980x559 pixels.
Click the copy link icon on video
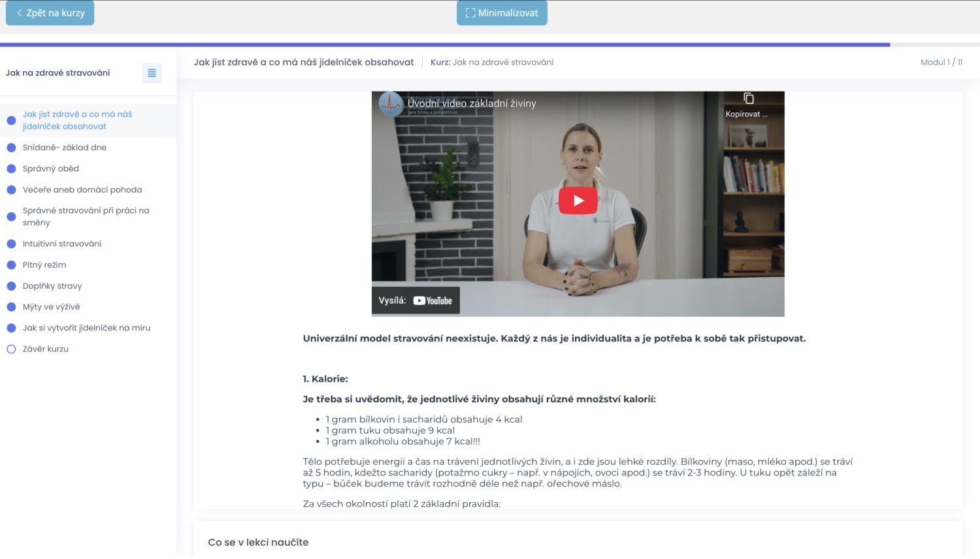(749, 99)
